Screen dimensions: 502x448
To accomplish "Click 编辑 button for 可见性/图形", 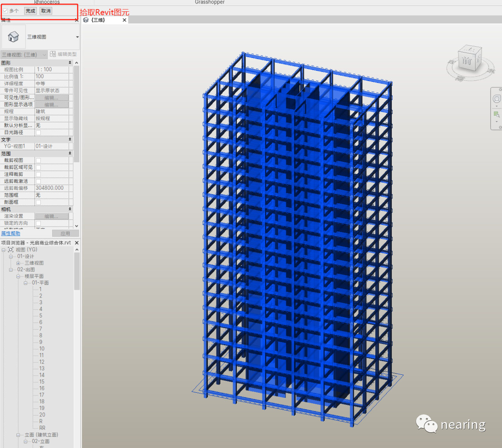I will click(52, 98).
